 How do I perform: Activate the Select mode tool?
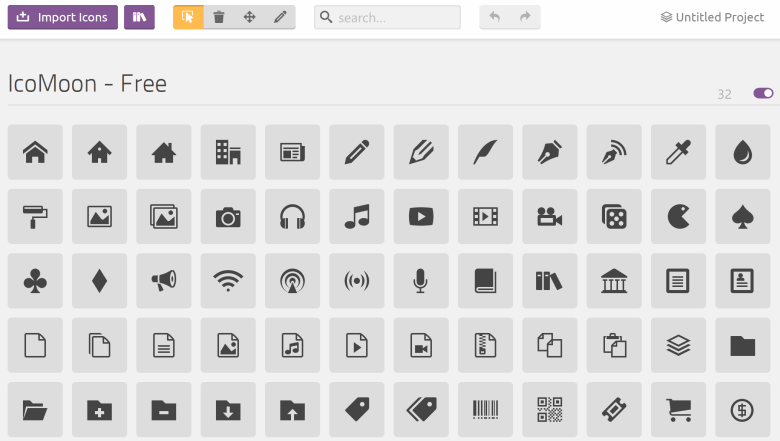(x=188, y=17)
